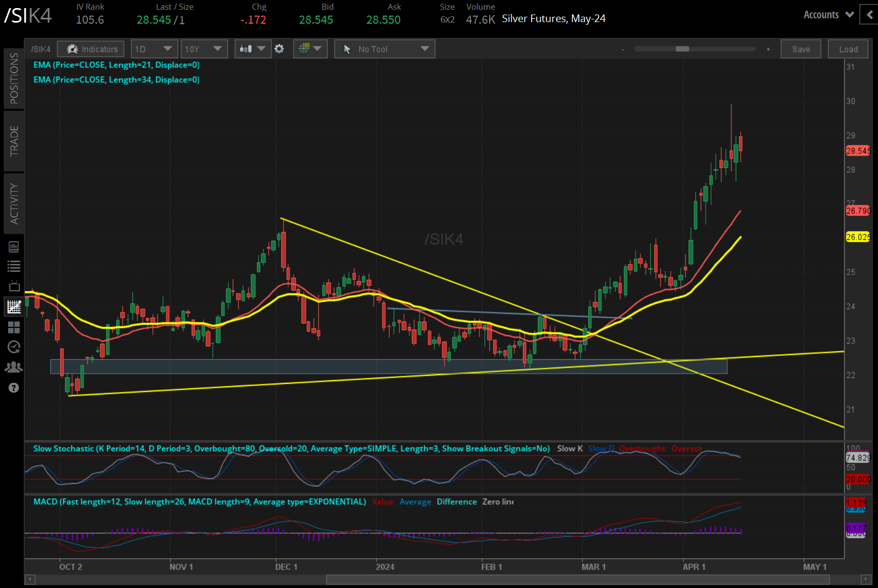Select the Slow Stochastic study label

[x=291, y=449]
